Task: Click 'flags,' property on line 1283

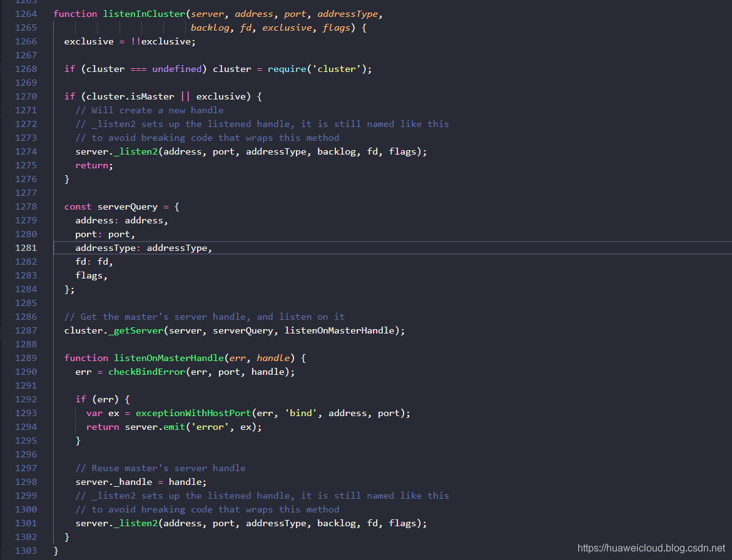Action: click(91, 275)
